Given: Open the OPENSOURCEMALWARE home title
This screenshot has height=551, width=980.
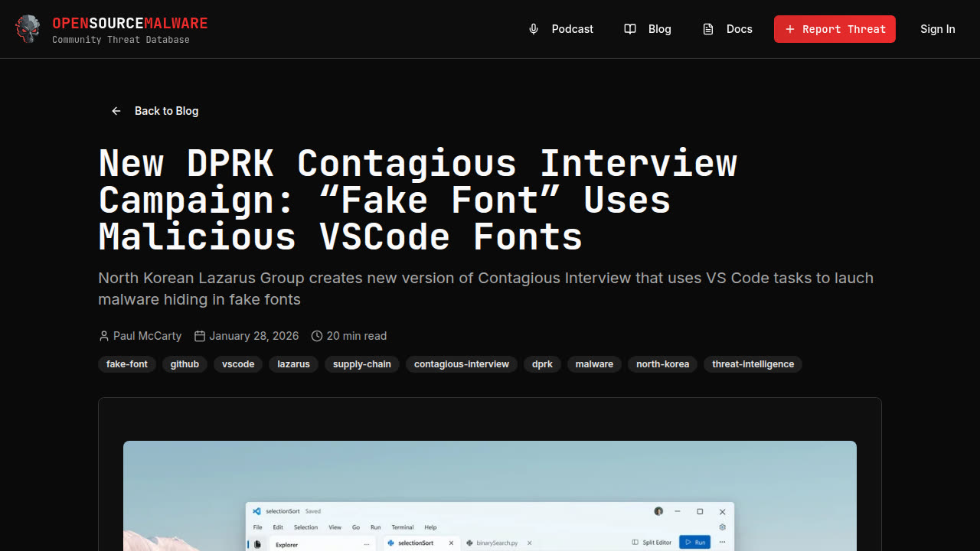Looking at the screenshot, I should click(130, 24).
